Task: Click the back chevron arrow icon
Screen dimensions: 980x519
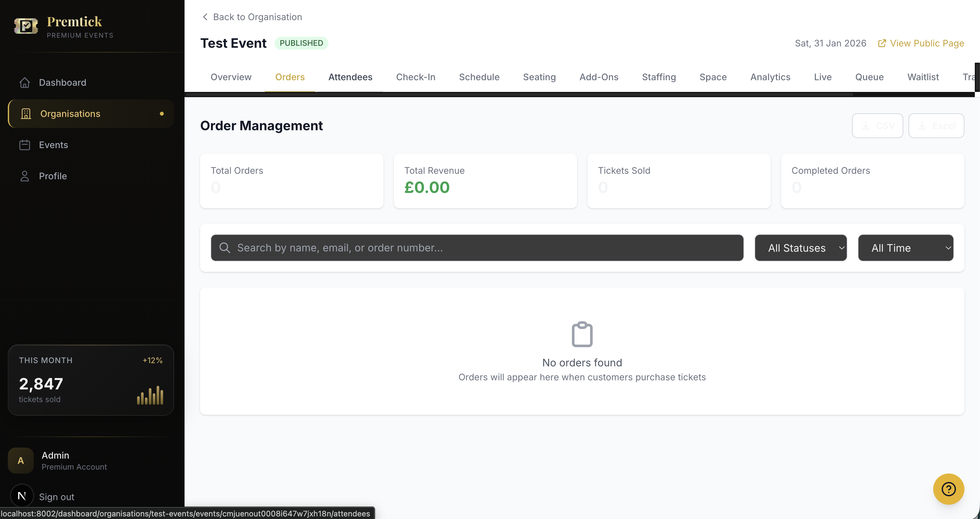Action: (205, 17)
